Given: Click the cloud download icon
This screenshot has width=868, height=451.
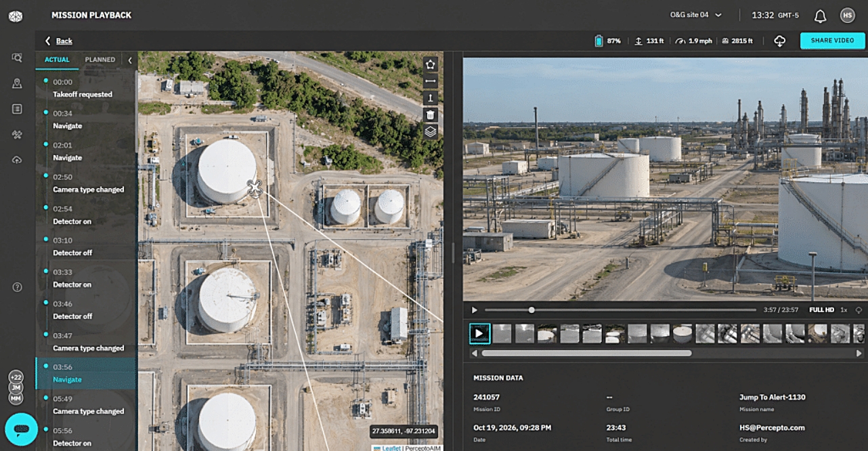Looking at the screenshot, I should [x=780, y=41].
